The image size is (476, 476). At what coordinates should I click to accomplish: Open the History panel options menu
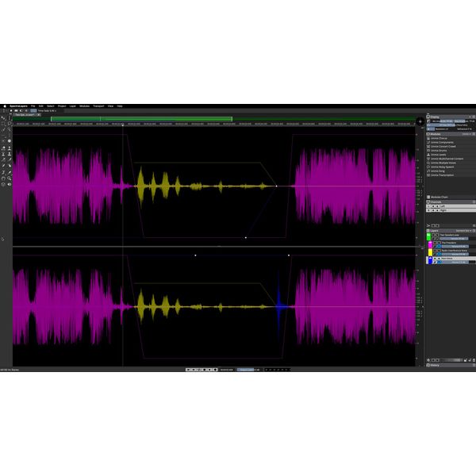click(x=474, y=365)
